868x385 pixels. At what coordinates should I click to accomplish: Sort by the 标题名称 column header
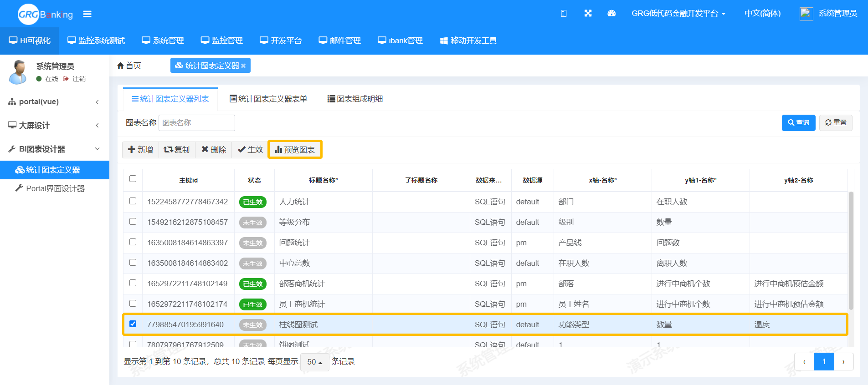[323, 180]
